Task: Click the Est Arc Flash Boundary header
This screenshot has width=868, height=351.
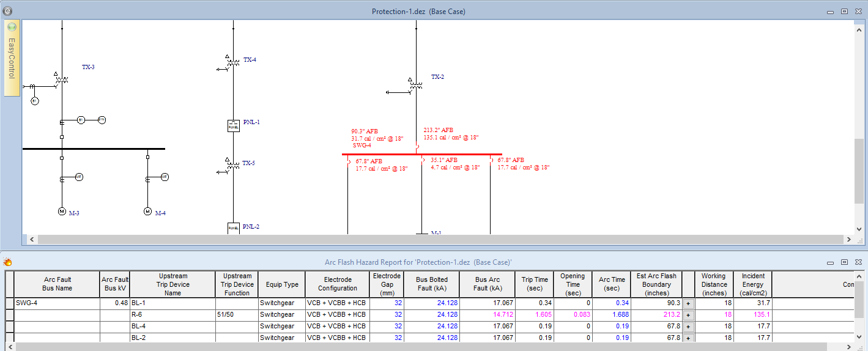Action: click(656, 284)
